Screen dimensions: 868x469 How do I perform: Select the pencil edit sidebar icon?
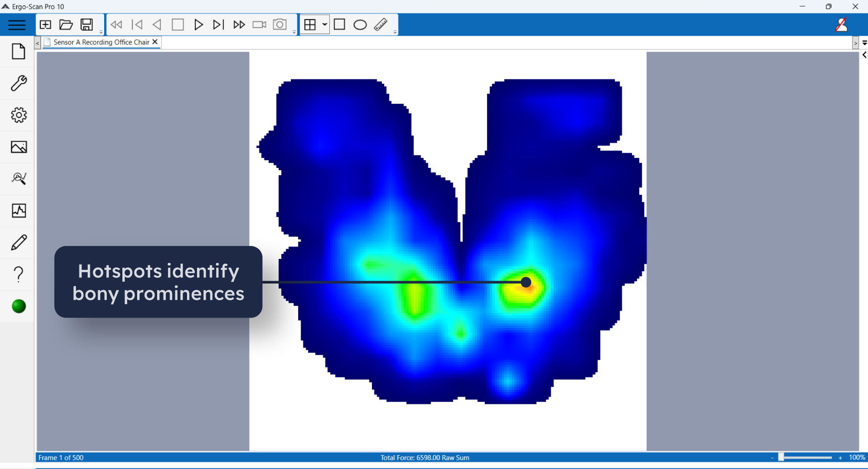point(19,243)
